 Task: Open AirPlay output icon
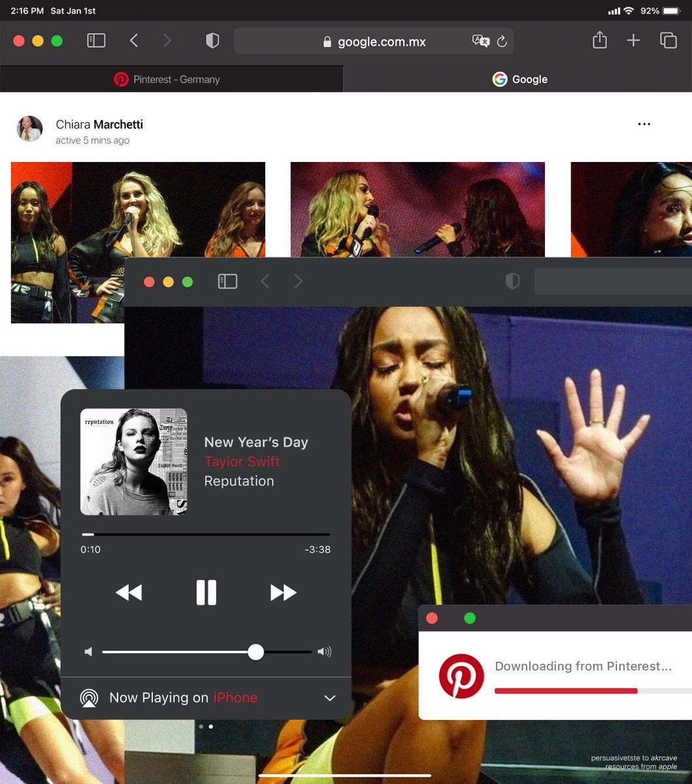(x=90, y=698)
